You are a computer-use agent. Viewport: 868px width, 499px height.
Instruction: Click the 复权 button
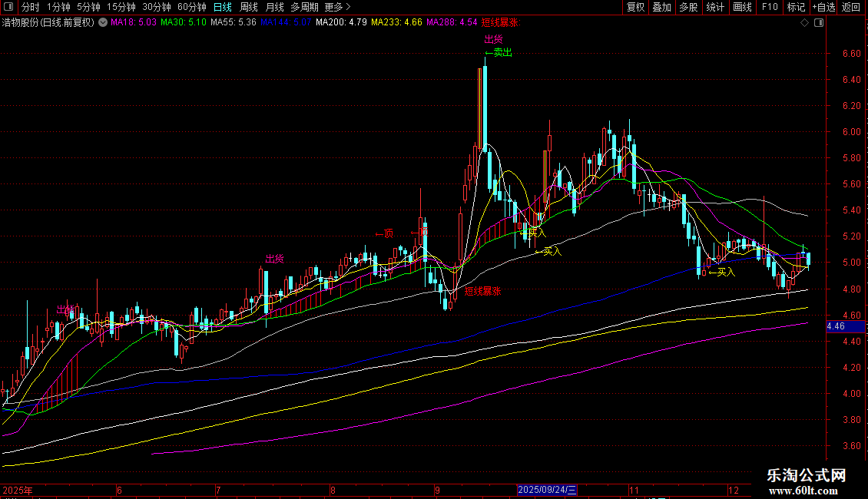[635, 7]
